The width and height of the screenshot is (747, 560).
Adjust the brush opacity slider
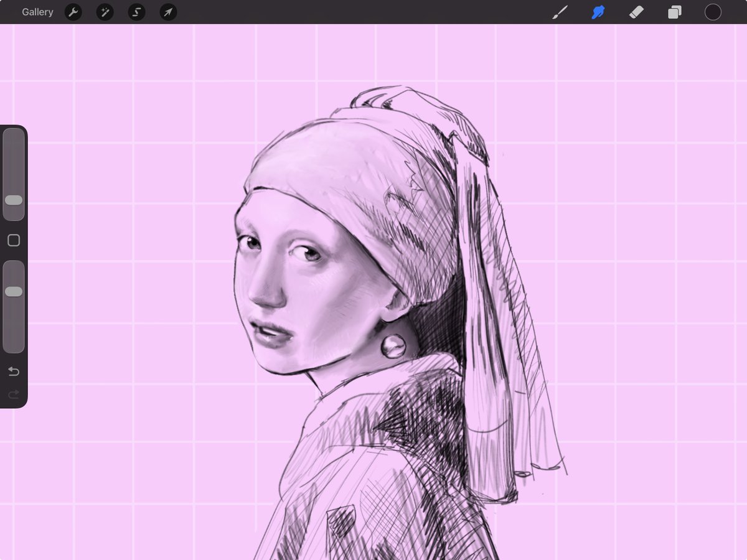(14, 307)
